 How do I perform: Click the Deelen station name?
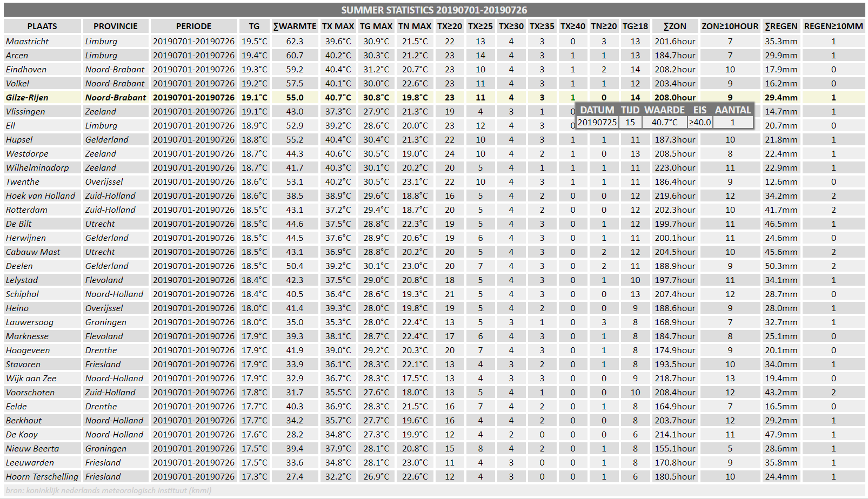coord(19,266)
